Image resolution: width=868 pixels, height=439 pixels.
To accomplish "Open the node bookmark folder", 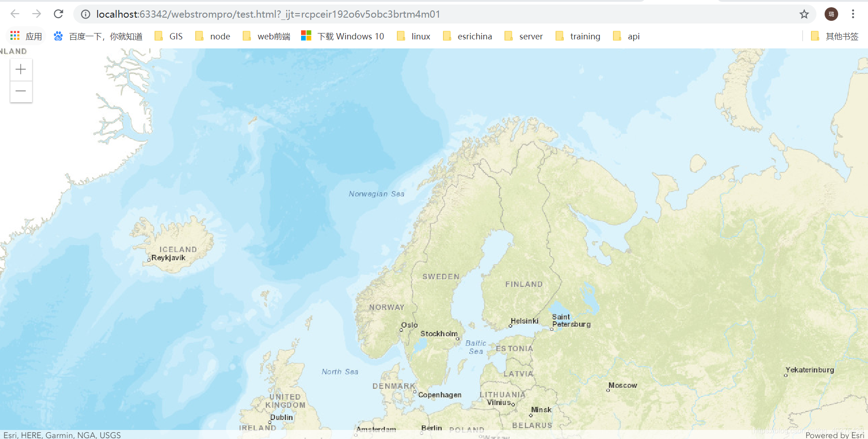I will [x=212, y=36].
